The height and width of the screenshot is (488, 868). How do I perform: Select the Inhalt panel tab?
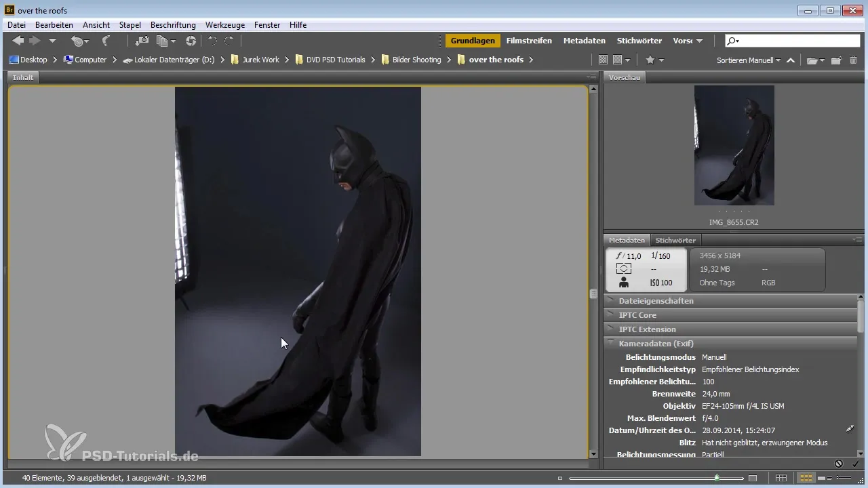pyautogui.click(x=24, y=77)
